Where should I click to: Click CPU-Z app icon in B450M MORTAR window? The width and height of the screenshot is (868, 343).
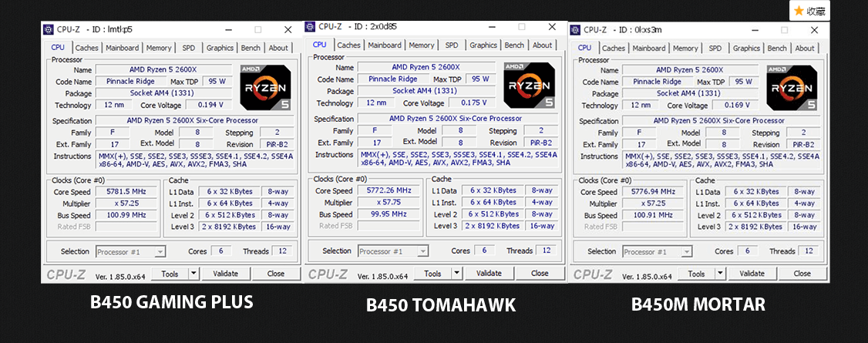click(576, 30)
